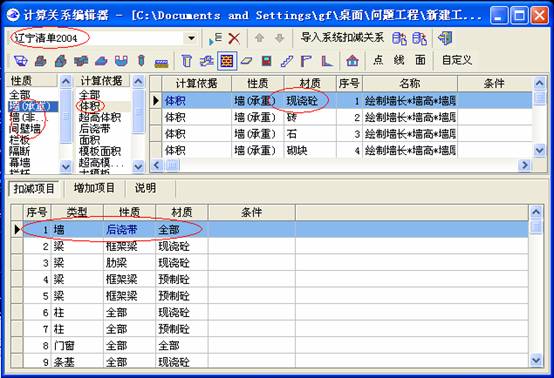554x378 pixels.
Task: Click 导入系统扣减关系 button
Action: 342,37
